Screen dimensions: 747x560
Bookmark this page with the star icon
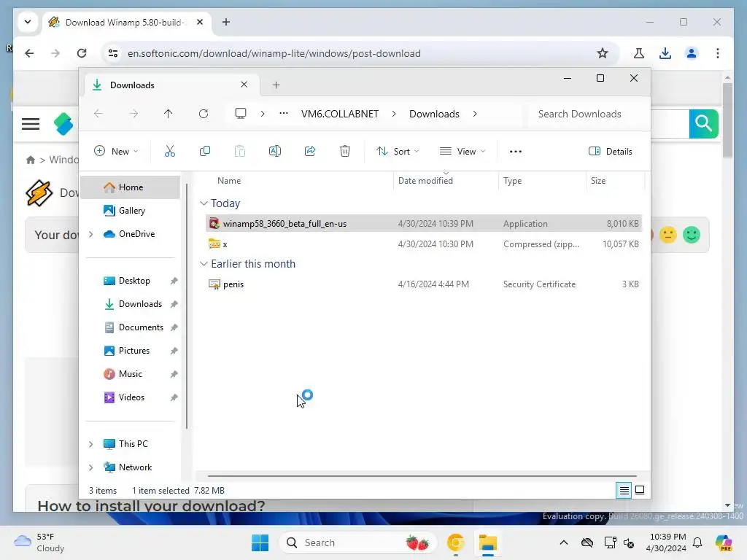[x=603, y=53]
